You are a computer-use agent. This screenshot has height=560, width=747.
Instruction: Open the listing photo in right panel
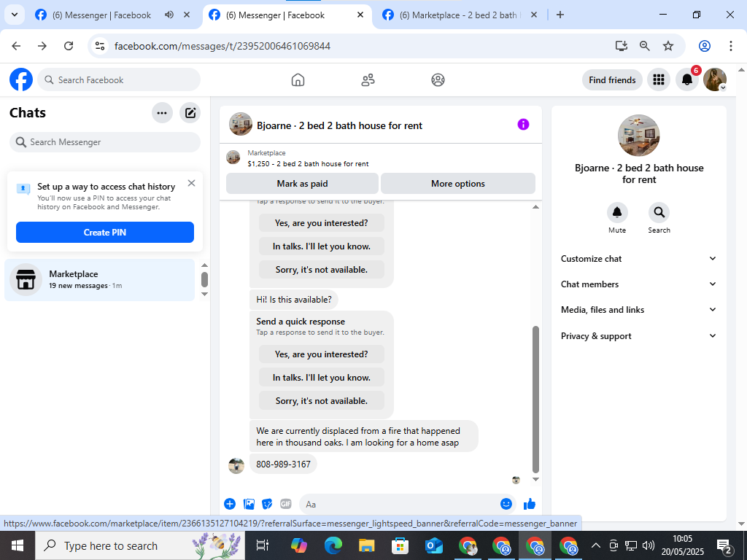(638, 135)
